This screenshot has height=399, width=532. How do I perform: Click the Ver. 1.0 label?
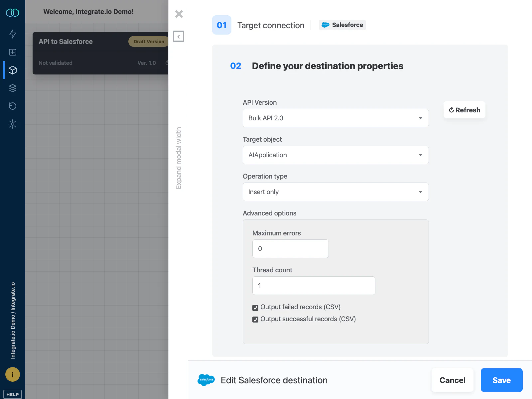click(147, 63)
